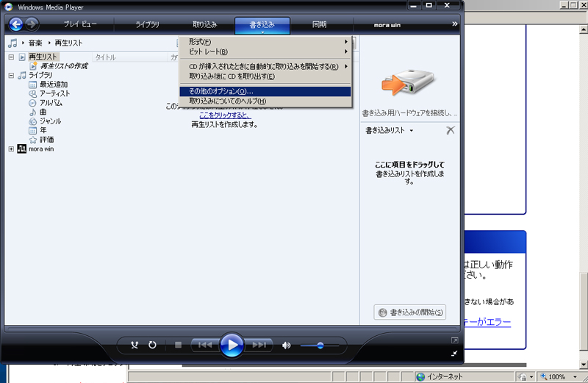Click the blue Back arrow button
Image resolution: width=588 pixels, height=383 pixels.
[13, 24]
